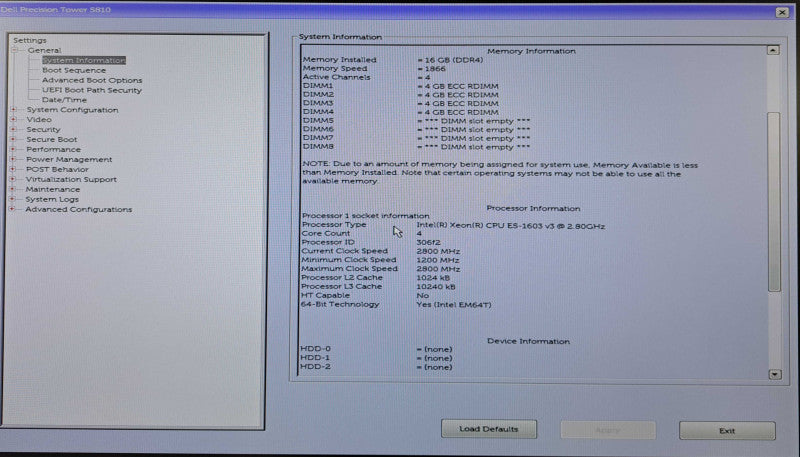The image size is (800, 457).
Task: Select the Security category label
Action: pyautogui.click(x=43, y=130)
